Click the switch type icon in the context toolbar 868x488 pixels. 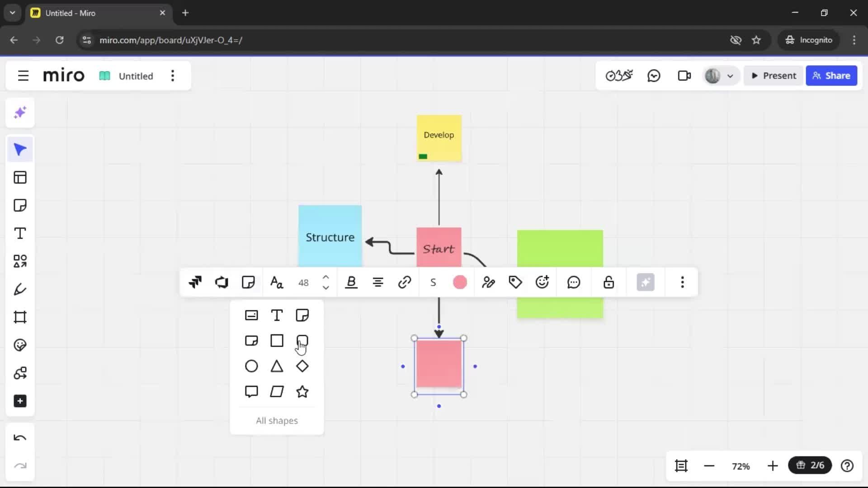pyautogui.click(x=222, y=282)
